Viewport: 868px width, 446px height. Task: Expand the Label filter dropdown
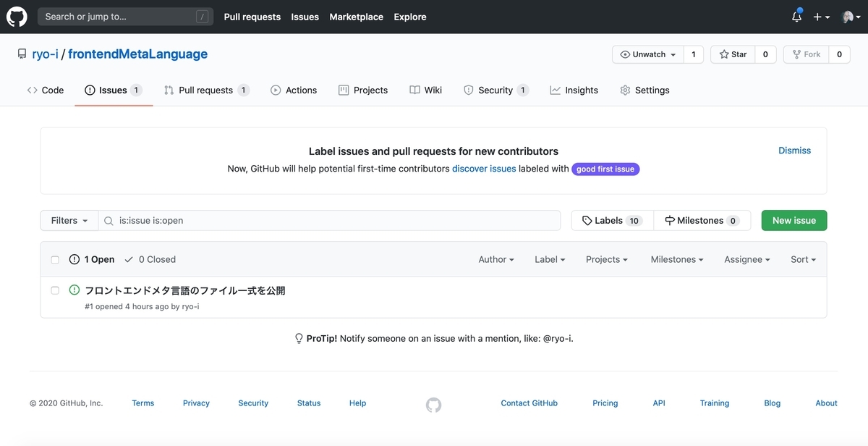coord(550,259)
